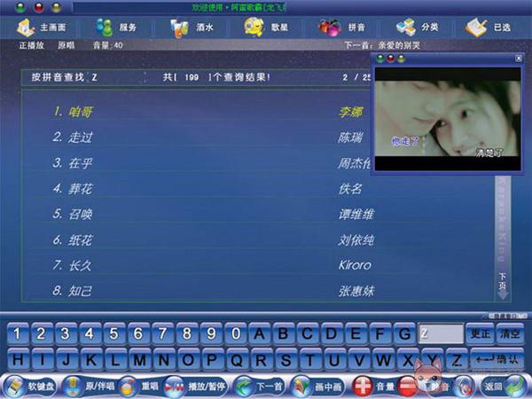Select song 7 长久 by Kiroro
Viewport: 532px width, 399px height.
[258, 265]
